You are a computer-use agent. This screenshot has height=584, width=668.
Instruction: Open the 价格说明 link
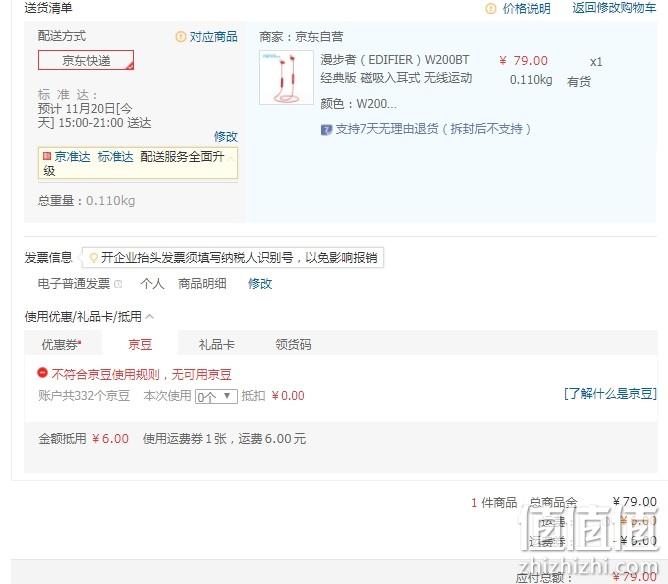pos(527,9)
